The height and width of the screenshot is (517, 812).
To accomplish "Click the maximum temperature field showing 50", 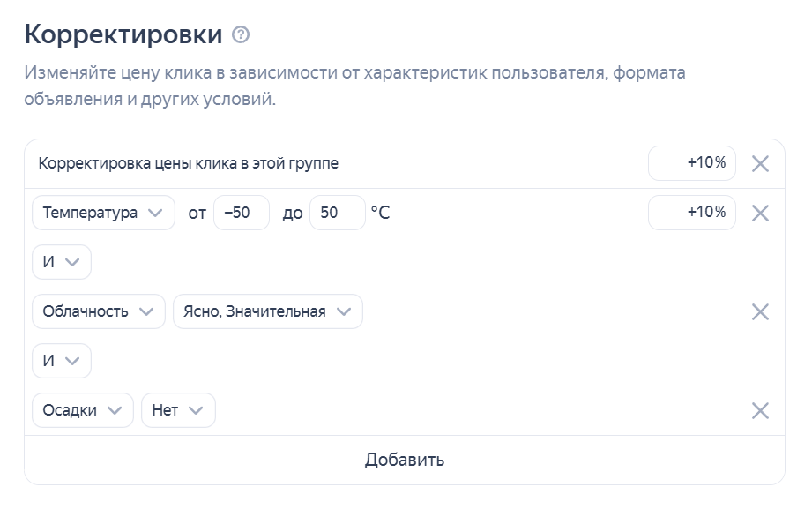I will (x=337, y=213).
